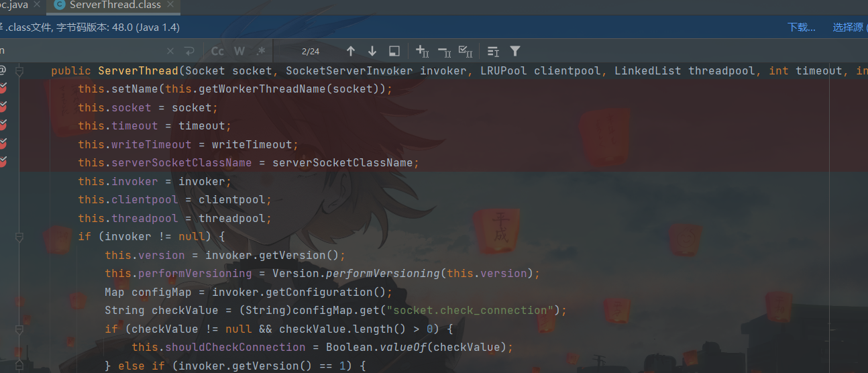868x373 pixels.
Task: Open search results in Find window
Action: click(394, 52)
